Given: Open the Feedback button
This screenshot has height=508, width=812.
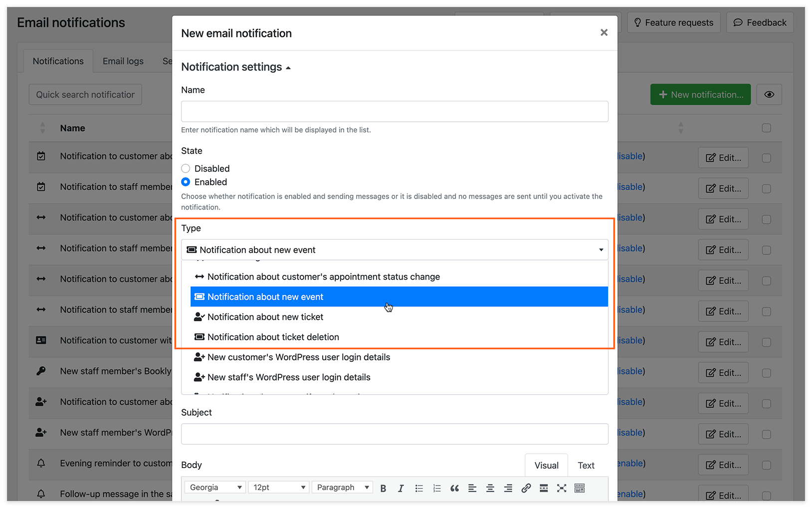Looking at the screenshot, I should click(x=760, y=22).
